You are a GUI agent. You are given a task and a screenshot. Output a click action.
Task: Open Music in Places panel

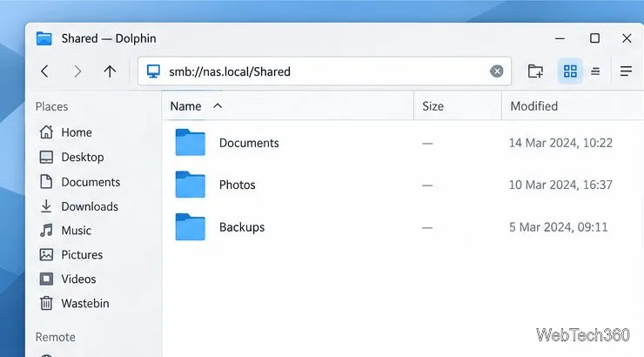click(x=65, y=231)
